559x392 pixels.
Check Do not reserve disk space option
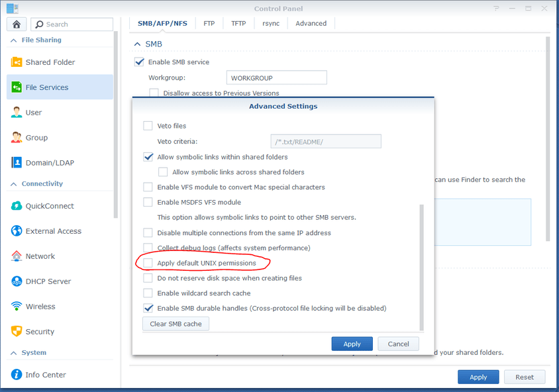click(148, 278)
